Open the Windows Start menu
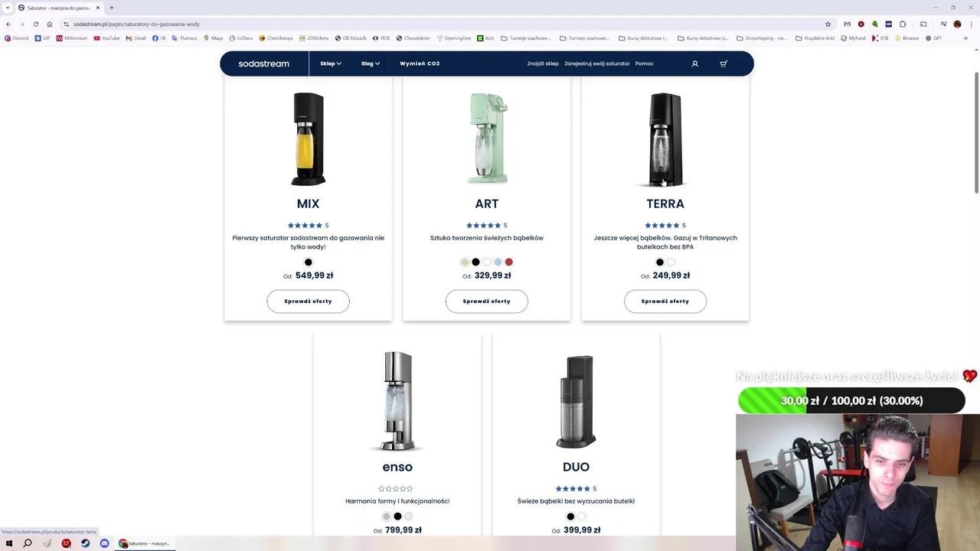Image resolution: width=980 pixels, height=551 pixels. pos(8,543)
